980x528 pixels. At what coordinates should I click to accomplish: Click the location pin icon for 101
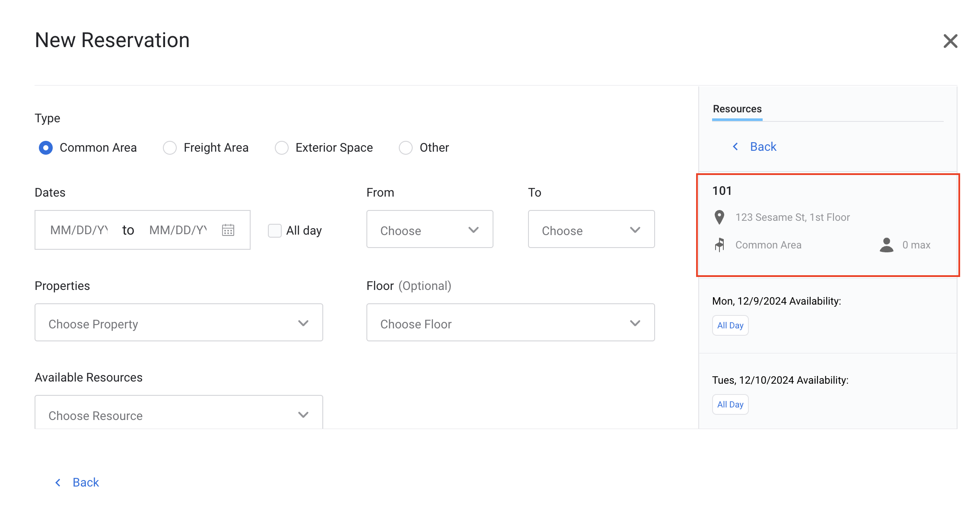(x=719, y=217)
